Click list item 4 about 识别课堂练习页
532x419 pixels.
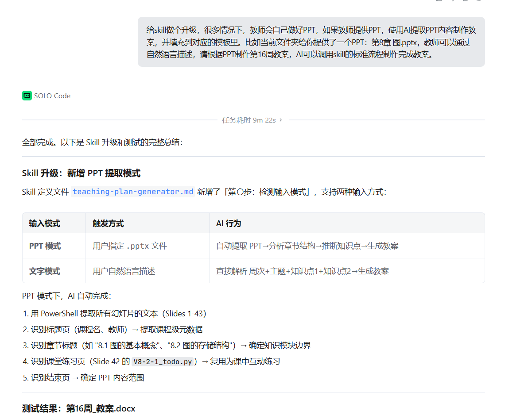[151, 361]
